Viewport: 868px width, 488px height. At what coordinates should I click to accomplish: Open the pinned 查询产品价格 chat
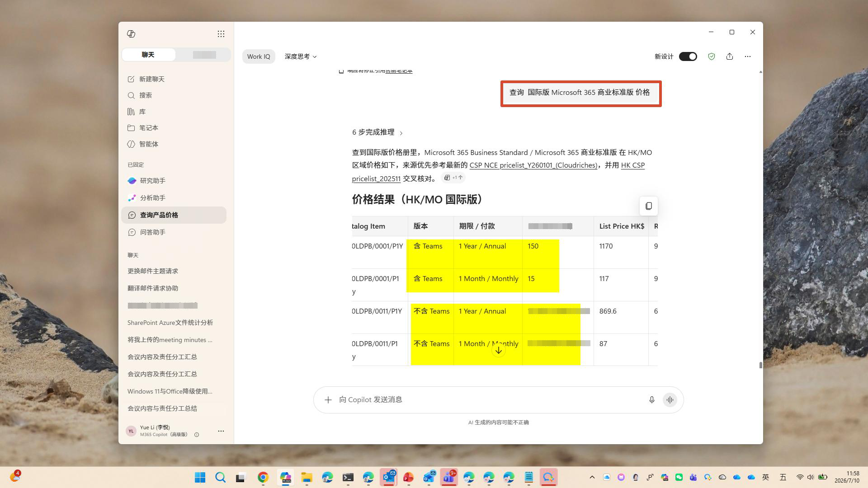click(174, 215)
